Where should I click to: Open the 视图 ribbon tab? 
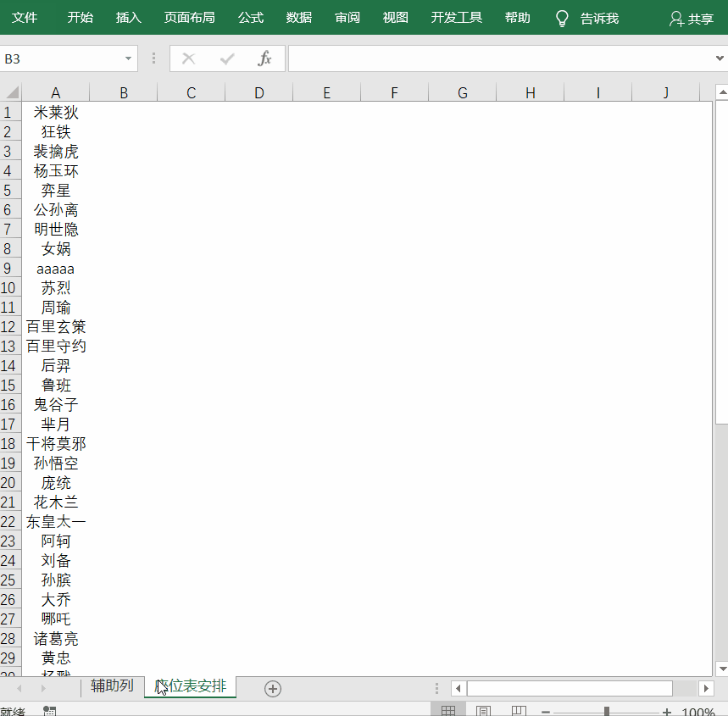[x=396, y=18]
